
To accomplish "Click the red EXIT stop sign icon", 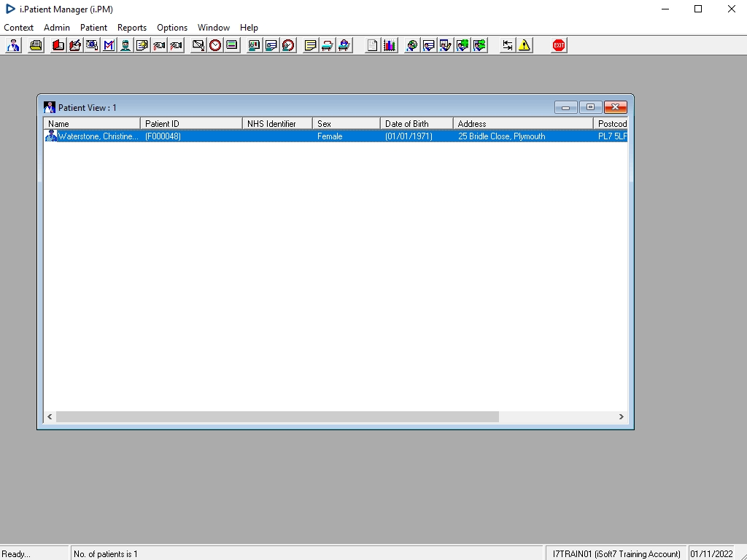I will click(559, 45).
